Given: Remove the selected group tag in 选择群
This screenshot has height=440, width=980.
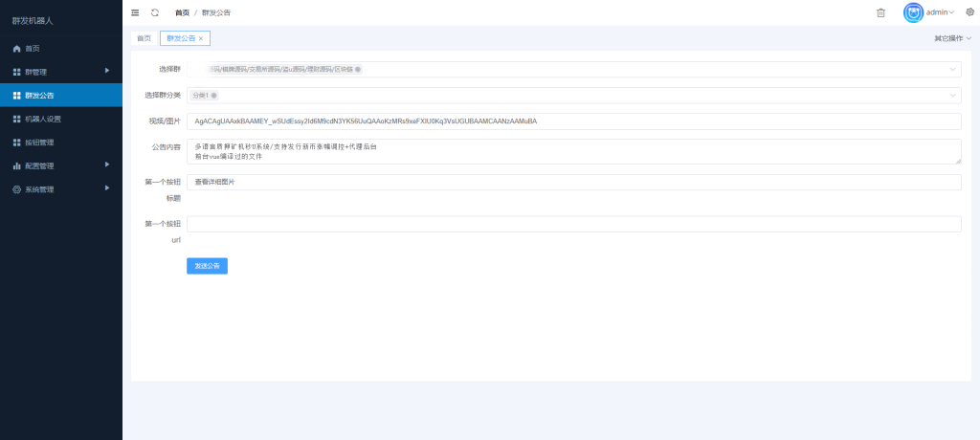Looking at the screenshot, I should pyautogui.click(x=358, y=70).
